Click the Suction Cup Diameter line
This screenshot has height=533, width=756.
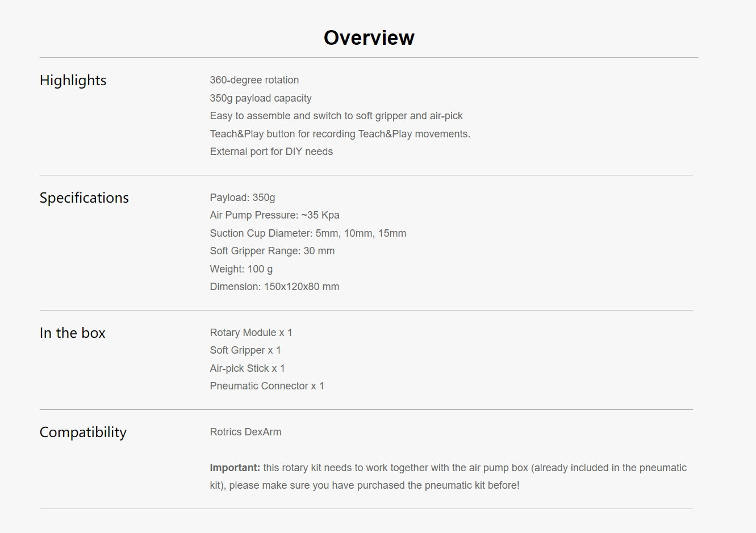point(308,233)
